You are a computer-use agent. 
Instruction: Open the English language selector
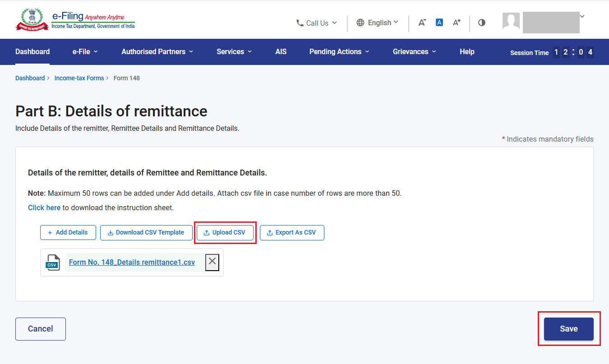(378, 23)
